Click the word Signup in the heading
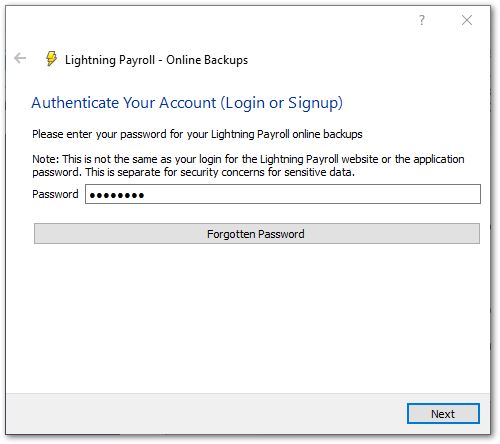Image resolution: width=500 pixels, height=444 pixels. click(x=313, y=103)
